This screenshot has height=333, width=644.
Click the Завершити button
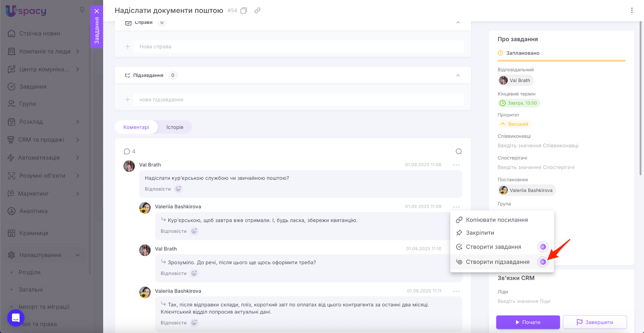595,322
